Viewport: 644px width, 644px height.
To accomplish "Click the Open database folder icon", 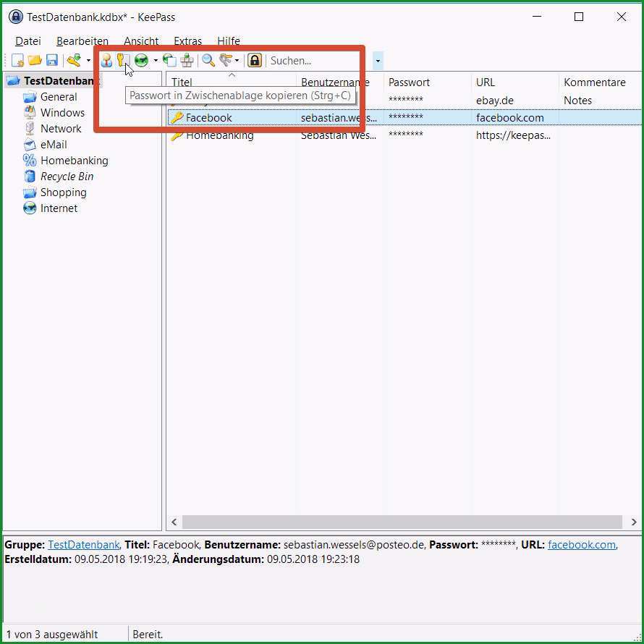I will [x=35, y=60].
